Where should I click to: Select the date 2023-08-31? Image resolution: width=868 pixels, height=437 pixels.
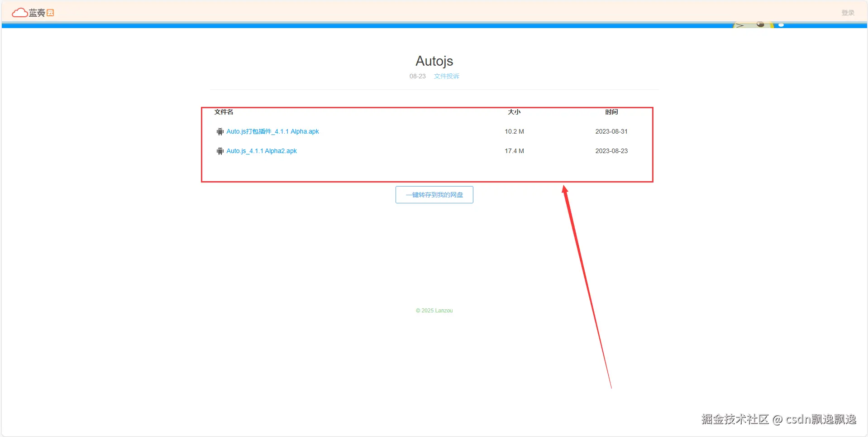tap(611, 131)
